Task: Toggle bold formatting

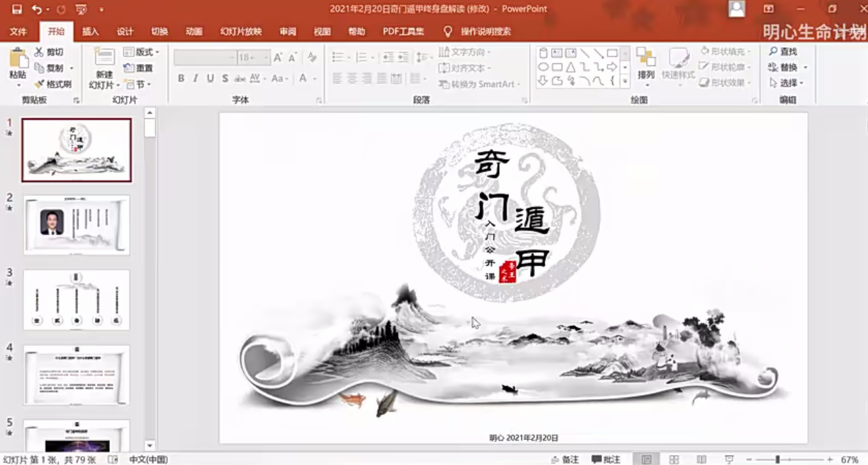Action: [x=180, y=77]
